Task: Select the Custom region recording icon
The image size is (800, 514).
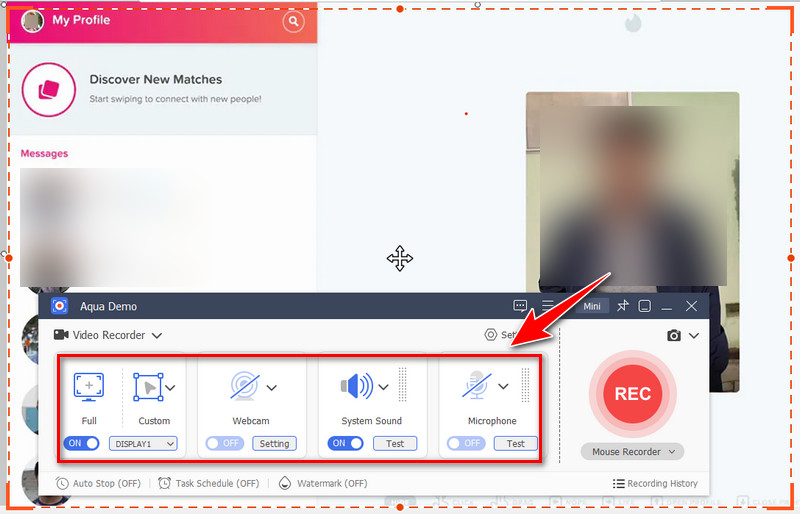Action: (x=148, y=386)
